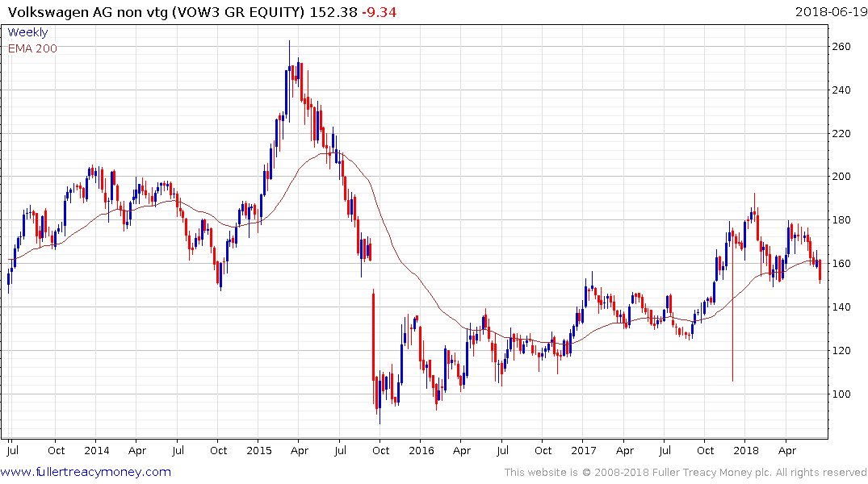Screen dimensions: 868x484
Task: Click the 260 price axis label
Action: (841, 47)
